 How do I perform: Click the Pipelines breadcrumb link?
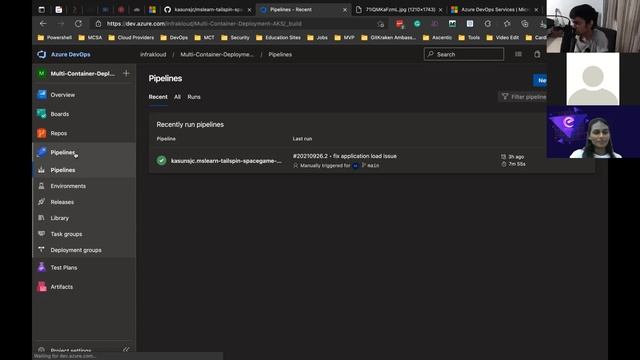click(x=280, y=54)
